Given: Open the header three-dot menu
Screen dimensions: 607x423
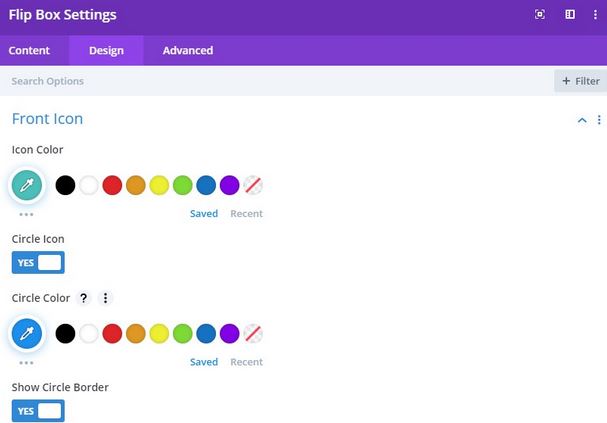Looking at the screenshot, I should 596,15.
